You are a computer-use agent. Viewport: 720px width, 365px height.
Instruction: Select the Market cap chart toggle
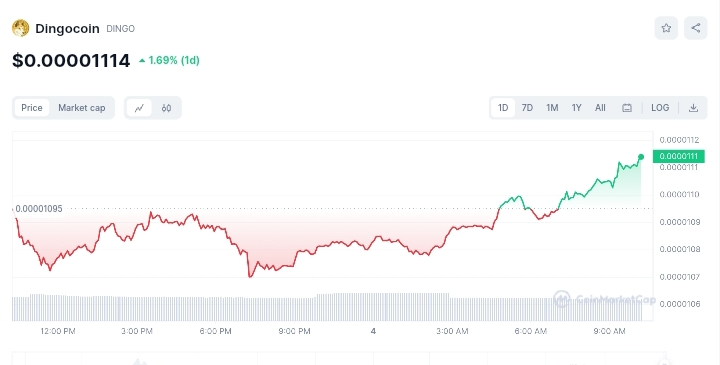point(82,108)
